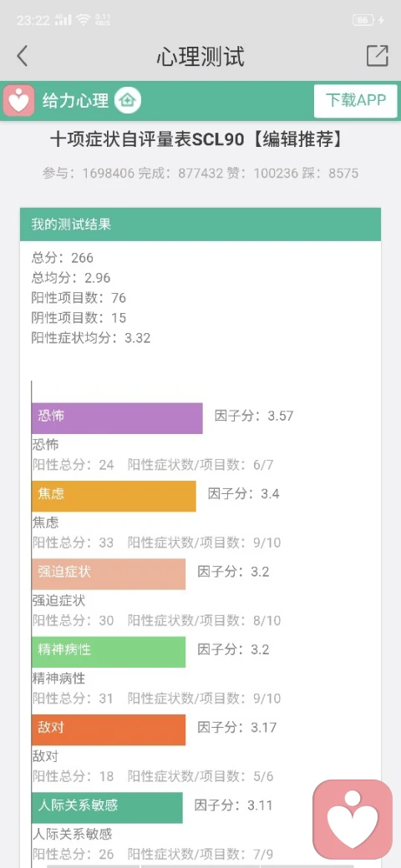Tap the back arrow icon

pos(22,56)
